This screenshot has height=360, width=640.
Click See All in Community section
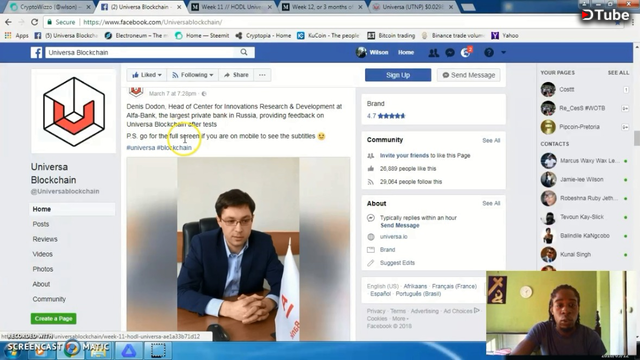click(491, 140)
